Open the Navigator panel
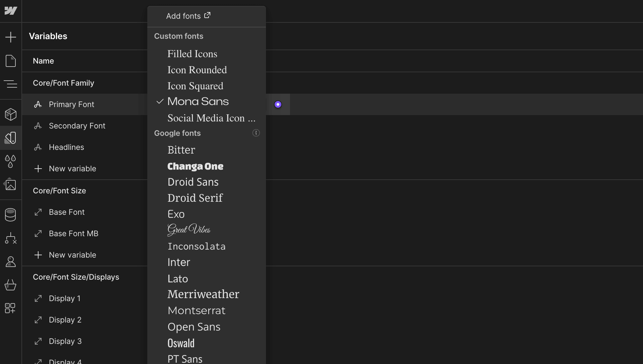 pos(11,84)
